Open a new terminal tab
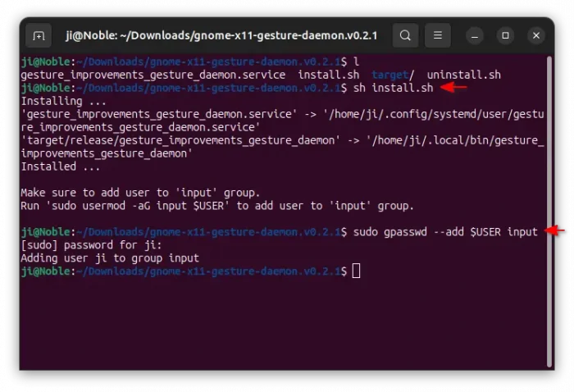The height and width of the screenshot is (392, 574). [38, 36]
